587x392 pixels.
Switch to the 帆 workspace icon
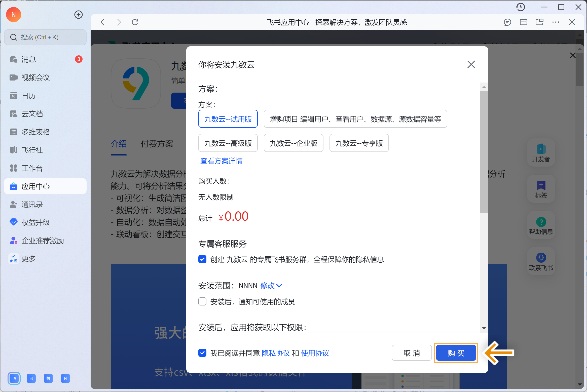click(x=48, y=378)
